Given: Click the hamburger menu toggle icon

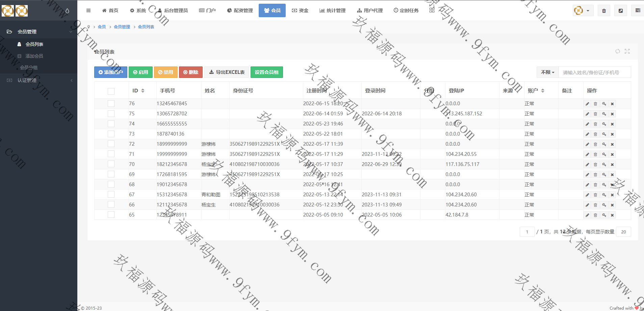Looking at the screenshot, I should click(x=88, y=10).
